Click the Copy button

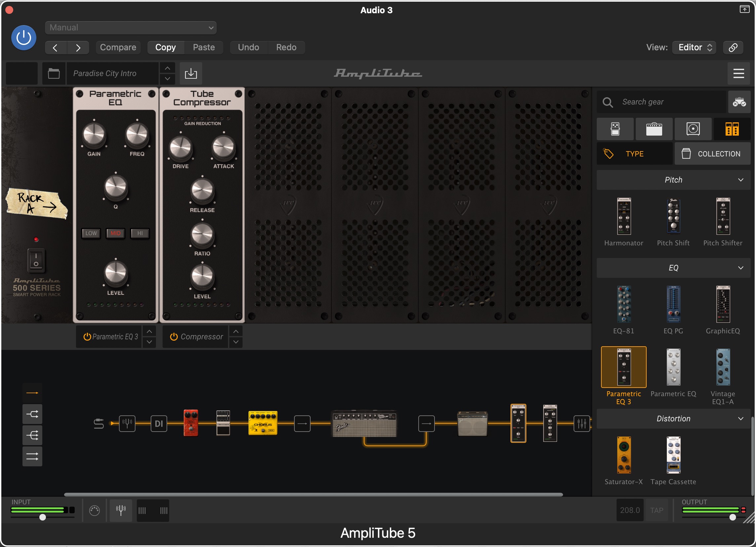(166, 48)
